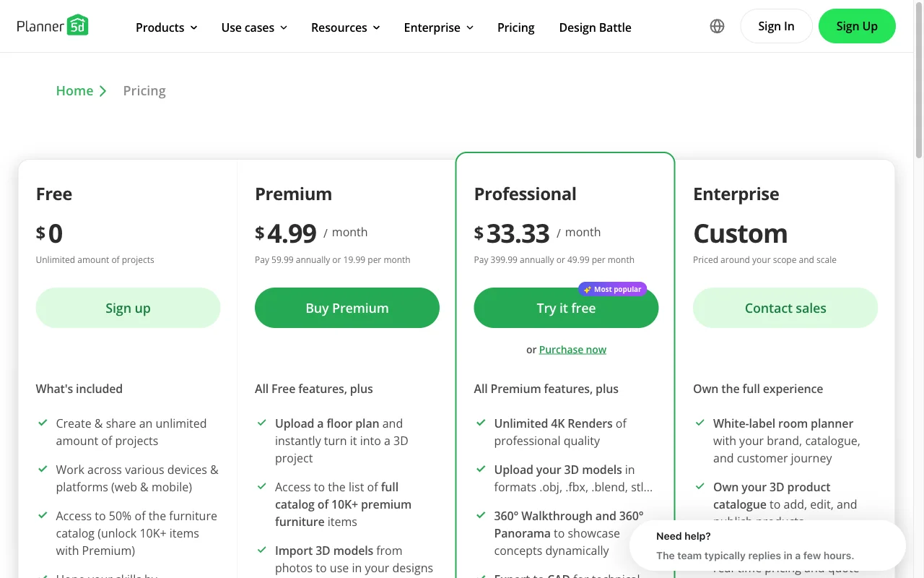Image resolution: width=924 pixels, height=578 pixels.
Task: Click the Buy Premium button
Action: [347, 308]
